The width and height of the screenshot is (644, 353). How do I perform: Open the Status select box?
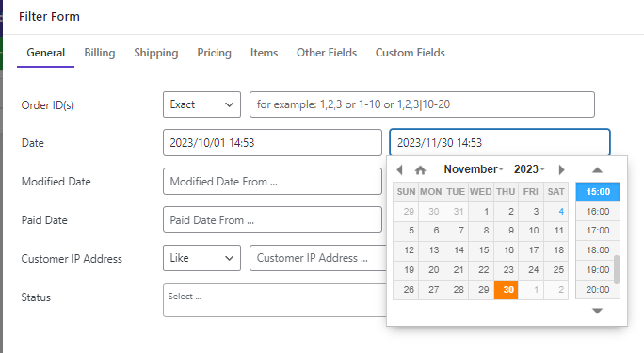274,300
